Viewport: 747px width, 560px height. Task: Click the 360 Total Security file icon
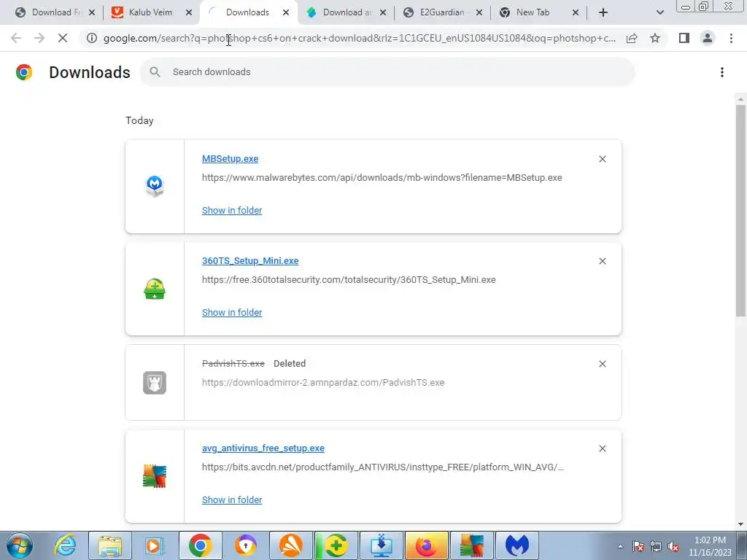pyautogui.click(x=155, y=289)
